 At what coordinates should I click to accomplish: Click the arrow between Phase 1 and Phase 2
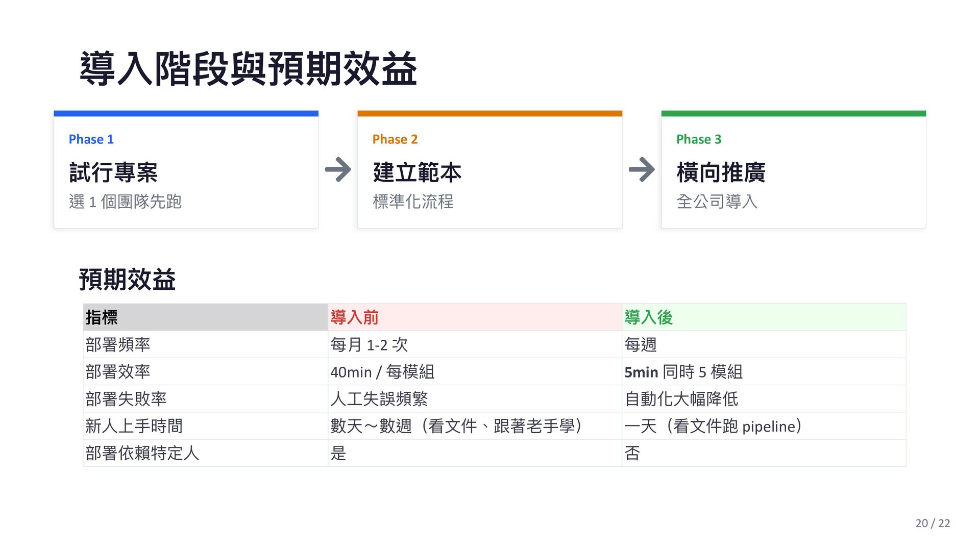click(338, 170)
